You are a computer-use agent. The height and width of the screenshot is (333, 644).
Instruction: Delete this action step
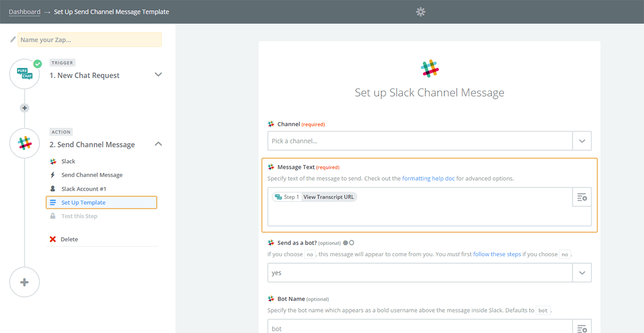pyautogui.click(x=69, y=239)
